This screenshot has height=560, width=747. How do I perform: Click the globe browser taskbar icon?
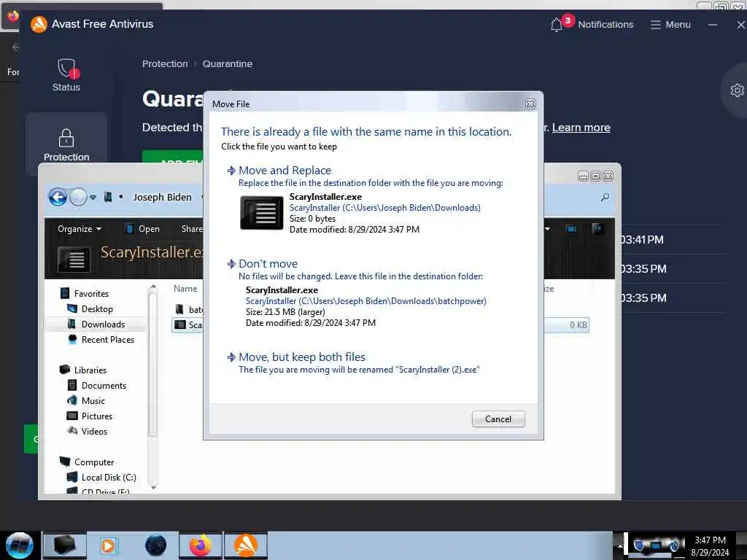(156, 545)
